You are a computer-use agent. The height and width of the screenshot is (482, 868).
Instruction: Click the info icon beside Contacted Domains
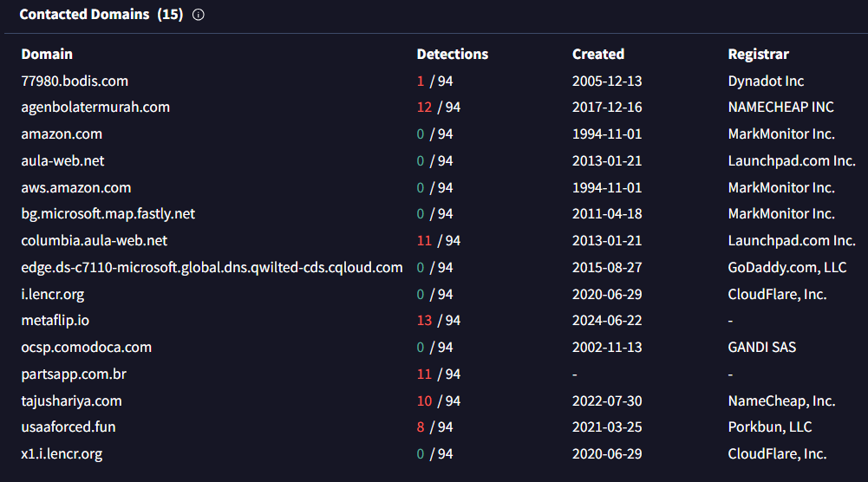pyautogui.click(x=199, y=15)
